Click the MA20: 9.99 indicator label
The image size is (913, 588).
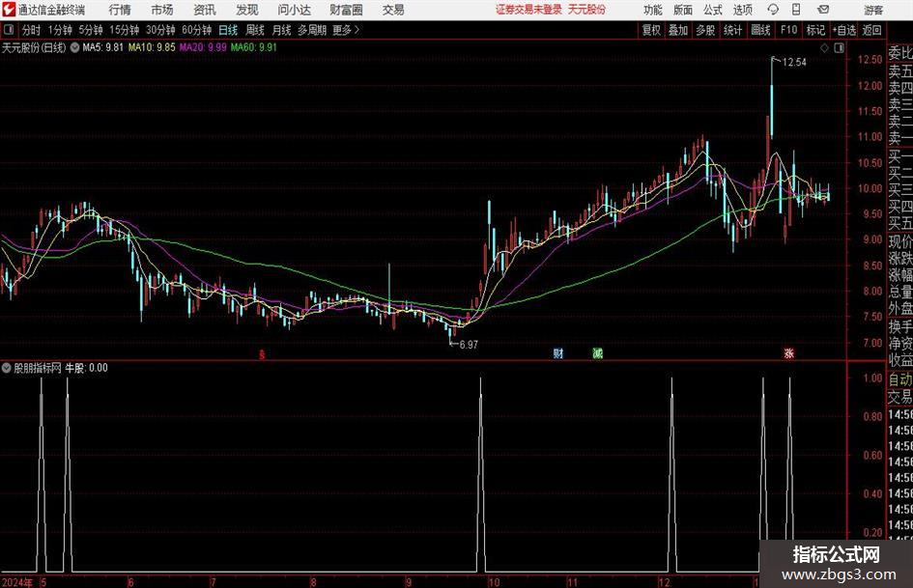tap(203, 47)
